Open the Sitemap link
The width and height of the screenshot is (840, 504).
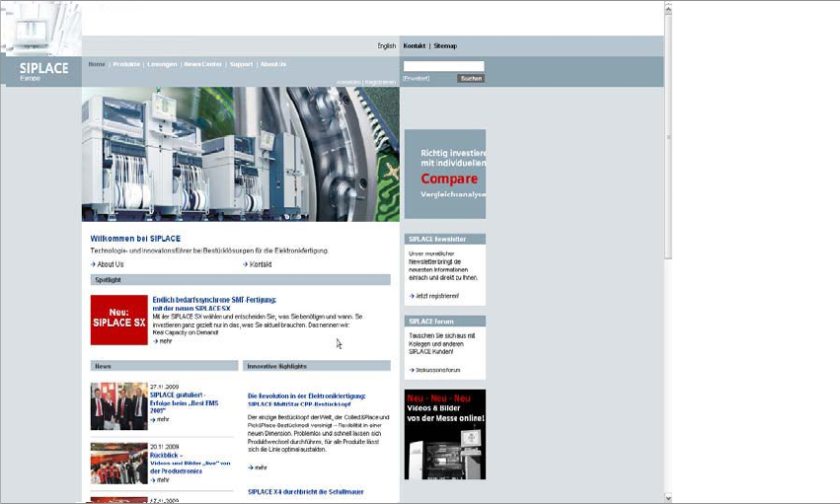pyautogui.click(x=445, y=46)
